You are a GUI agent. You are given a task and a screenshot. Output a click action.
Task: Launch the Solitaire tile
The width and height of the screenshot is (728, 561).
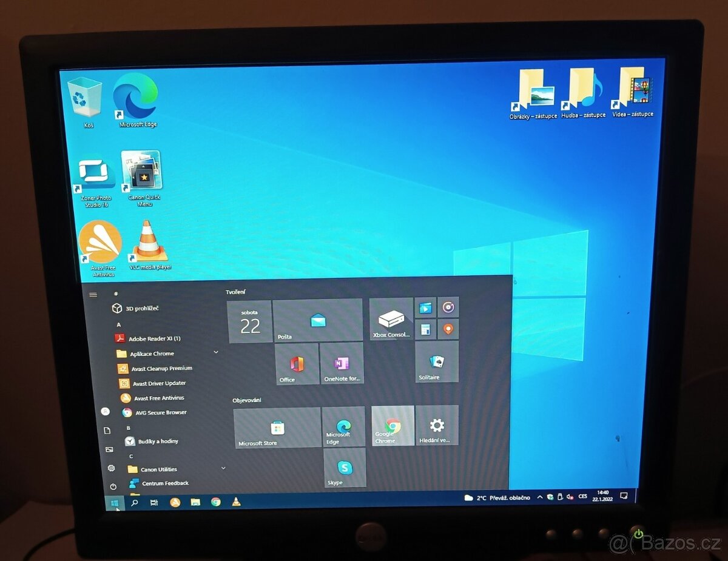click(436, 363)
